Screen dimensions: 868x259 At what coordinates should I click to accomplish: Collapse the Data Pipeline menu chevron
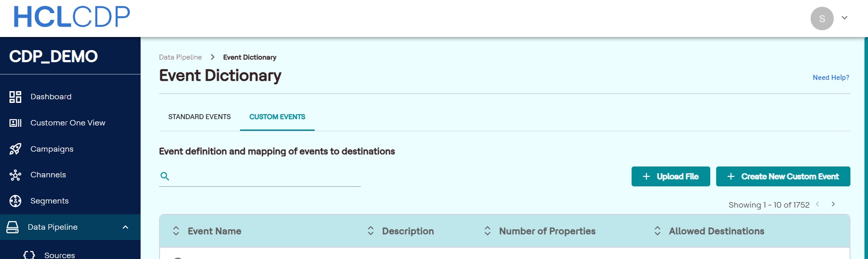coord(126,227)
